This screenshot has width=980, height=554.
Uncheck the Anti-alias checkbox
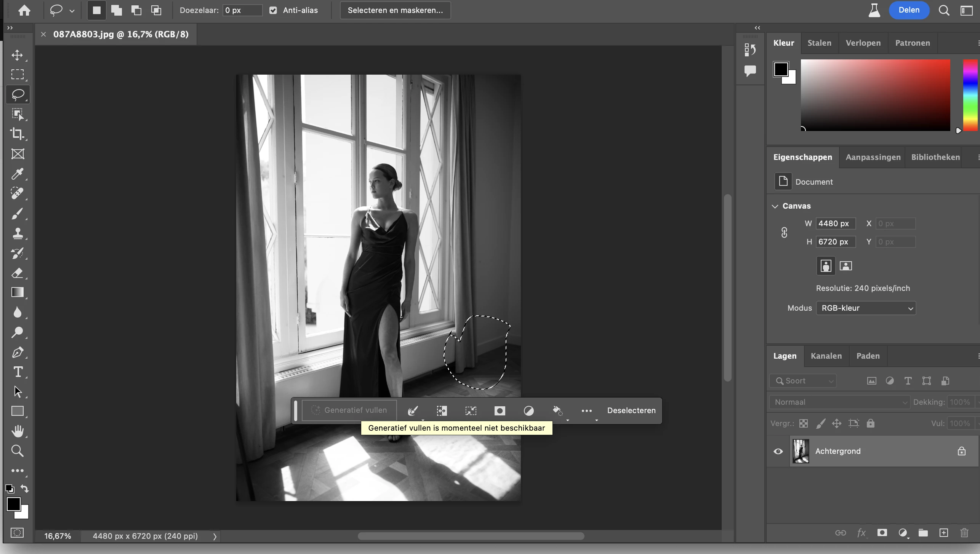(273, 10)
